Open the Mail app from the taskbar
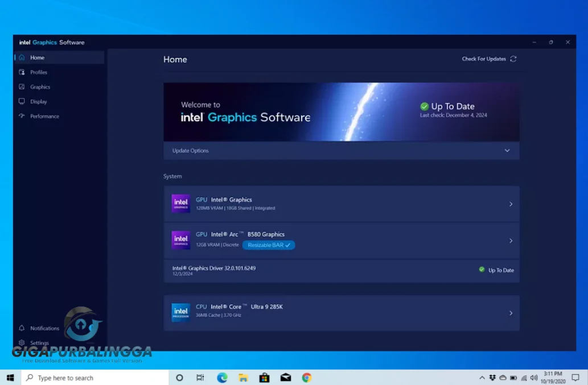Image resolution: width=588 pixels, height=385 pixels. click(285, 378)
